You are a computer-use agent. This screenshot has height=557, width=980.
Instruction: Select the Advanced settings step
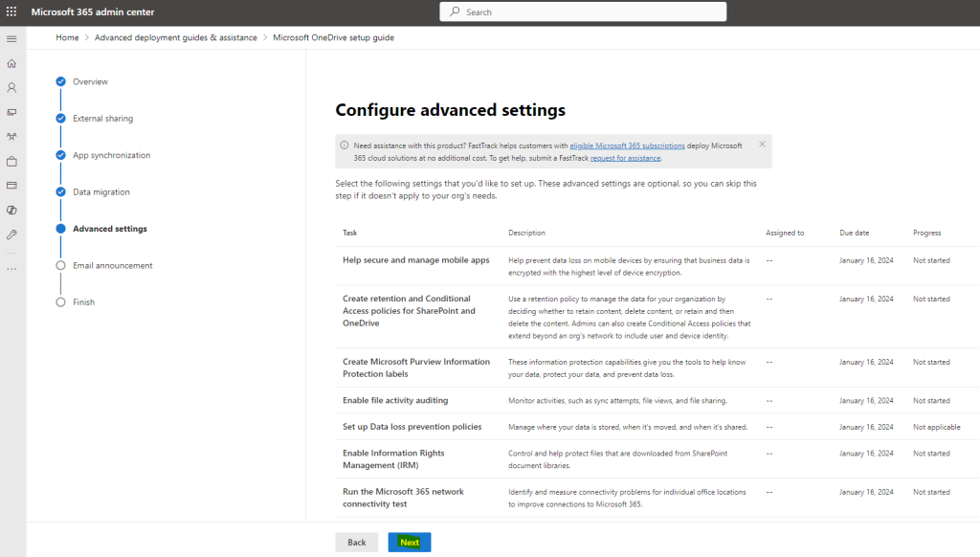[x=110, y=229]
